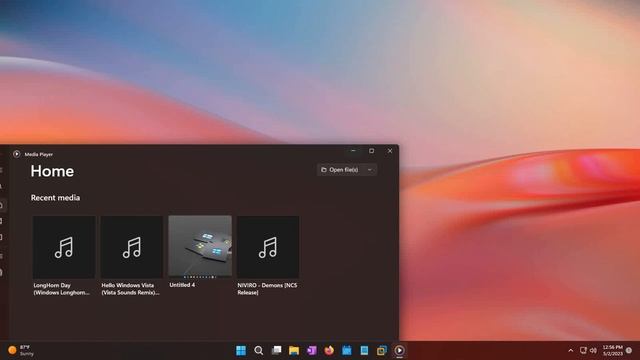Expand the Open file(s) dropdown arrow

coord(370,170)
